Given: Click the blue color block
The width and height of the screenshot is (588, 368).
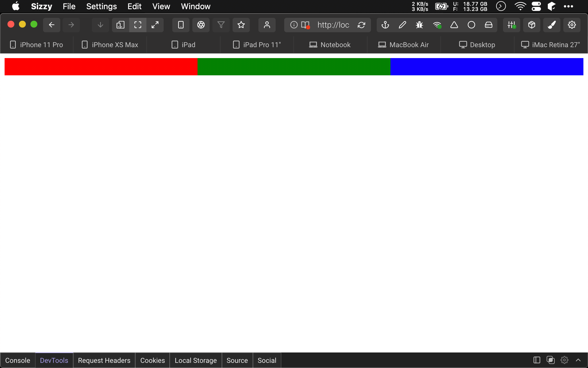Looking at the screenshot, I should pos(487,67).
